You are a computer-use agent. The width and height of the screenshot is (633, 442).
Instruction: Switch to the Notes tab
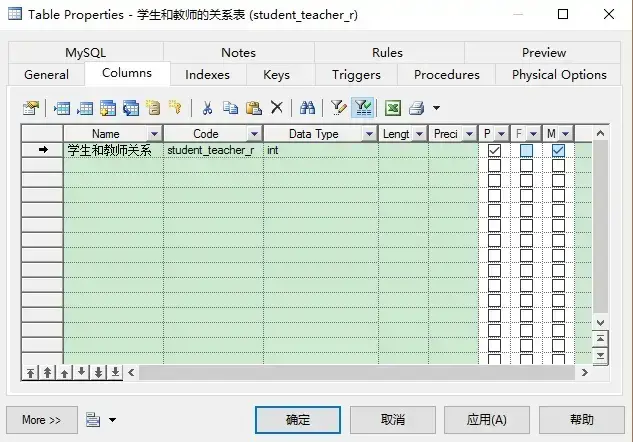pos(239,52)
